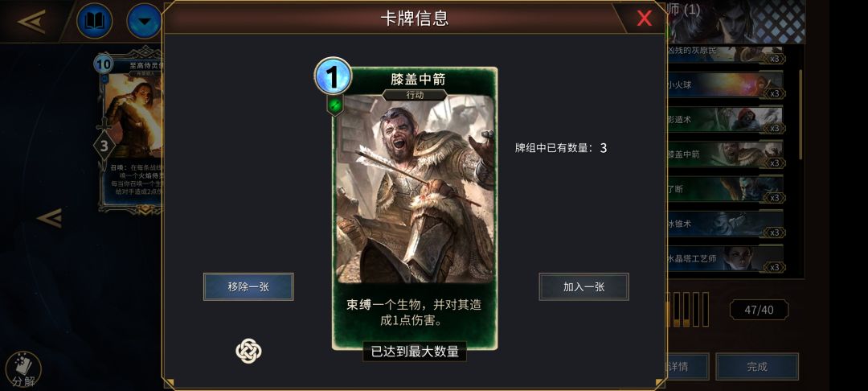This screenshot has width=868, height=391.
Task: Select 了断 in the deck list
Action: click(x=725, y=189)
